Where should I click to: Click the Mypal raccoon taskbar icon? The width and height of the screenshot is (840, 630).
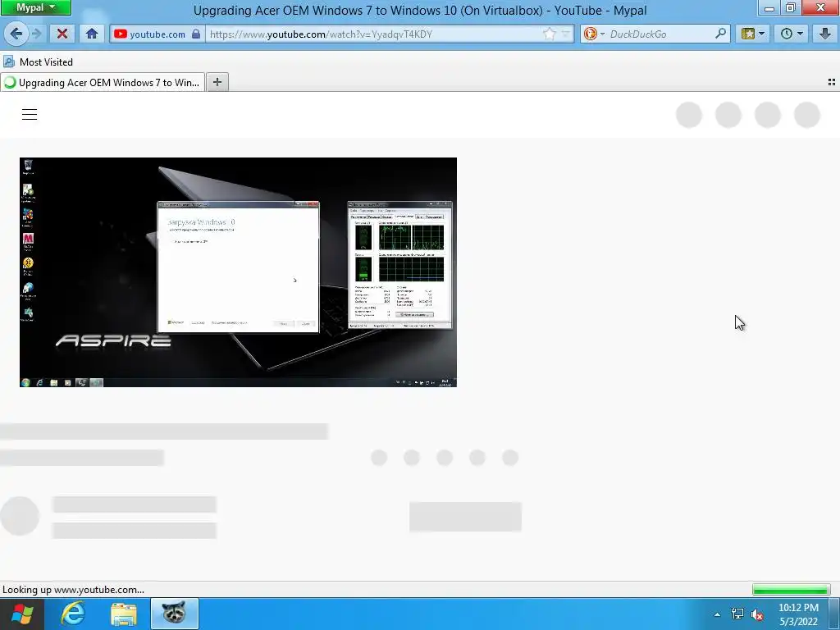175,614
